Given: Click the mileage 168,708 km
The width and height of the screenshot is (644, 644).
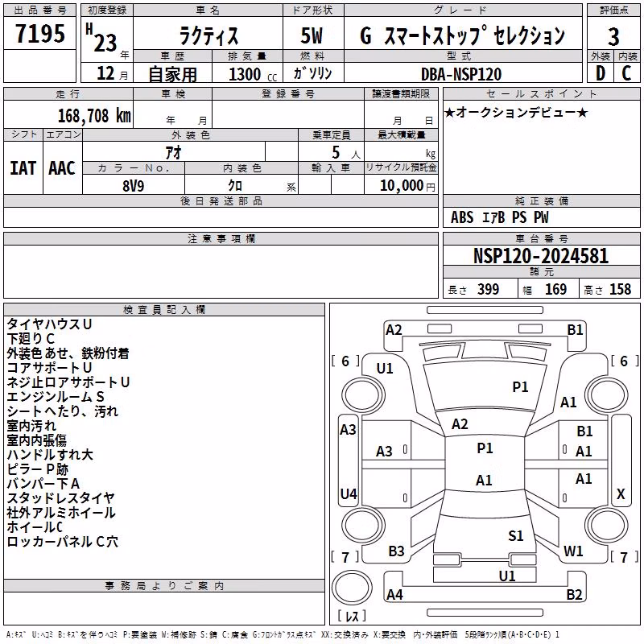Looking at the screenshot, I should pyautogui.click(x=94, y=115).
